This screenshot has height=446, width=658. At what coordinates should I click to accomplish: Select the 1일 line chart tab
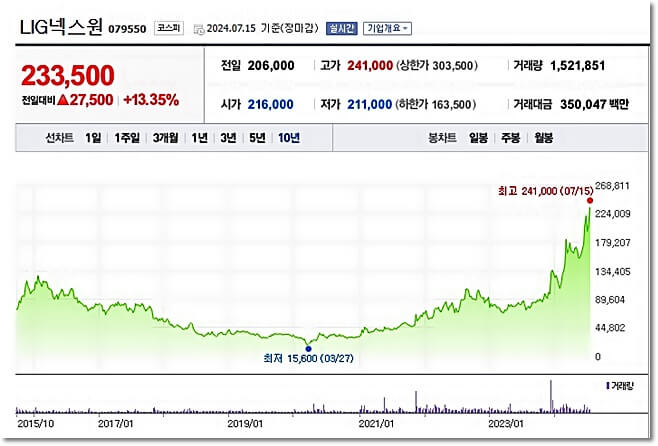tap(93, 138)
